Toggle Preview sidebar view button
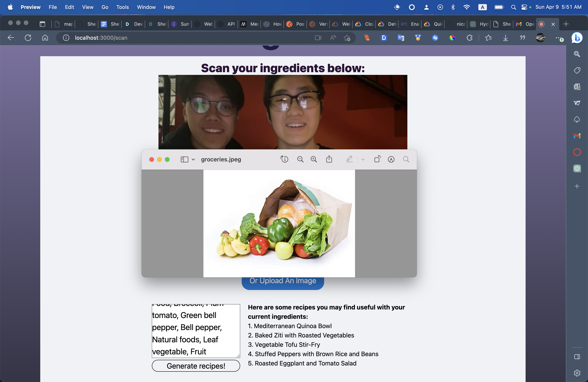Screen dimensions: 588x382 click(x=184, y=159)
